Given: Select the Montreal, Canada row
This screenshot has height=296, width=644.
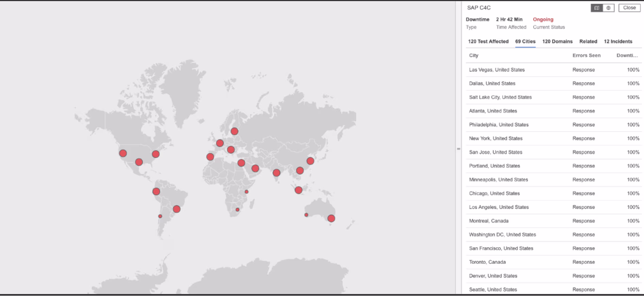Looking at the screenshot, I should pos(554,221).
